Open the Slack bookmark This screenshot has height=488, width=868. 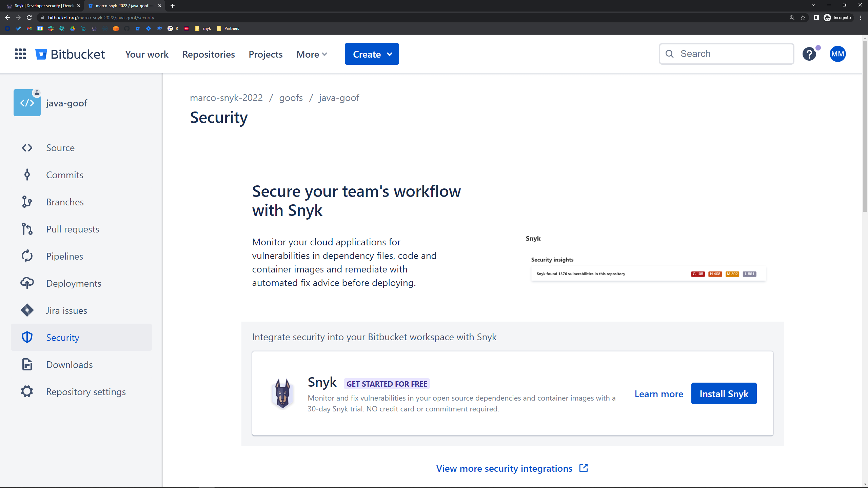[51, 28]
